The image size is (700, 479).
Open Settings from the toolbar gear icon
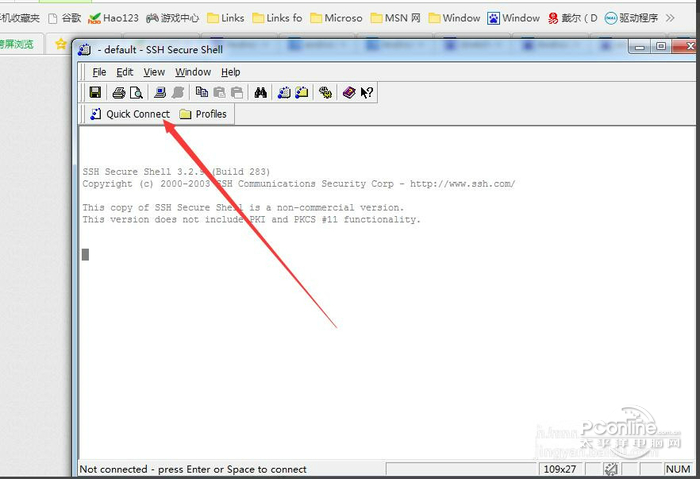pos(325,92)
